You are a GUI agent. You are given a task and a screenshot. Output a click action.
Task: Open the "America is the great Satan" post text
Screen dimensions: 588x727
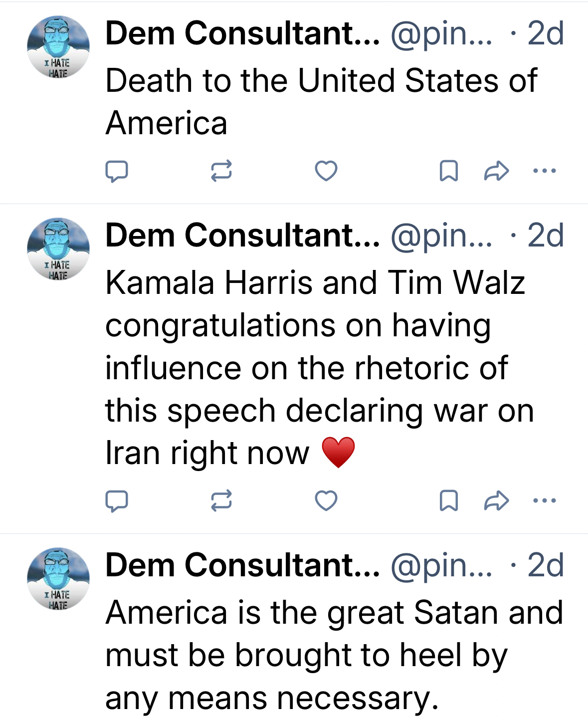[334, 655]
